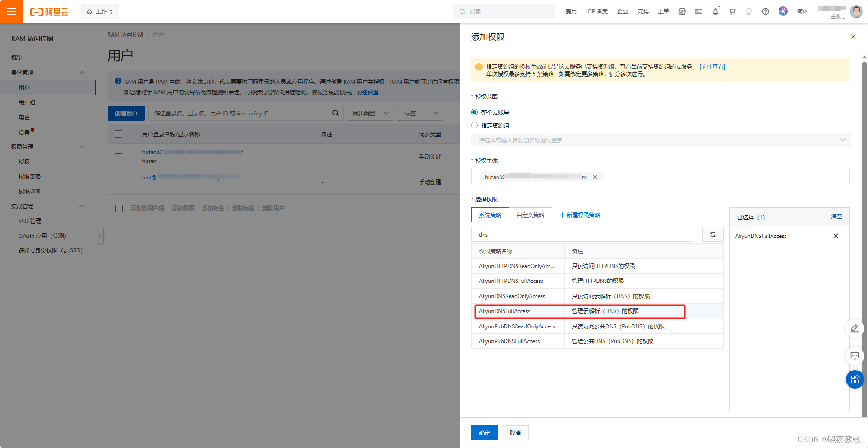Image resolution: width=868 pixels, height=448 pixels.
Task: Select the AliyunDNSReadOnlyAccess policy row
Action: [x=597, y=296]
